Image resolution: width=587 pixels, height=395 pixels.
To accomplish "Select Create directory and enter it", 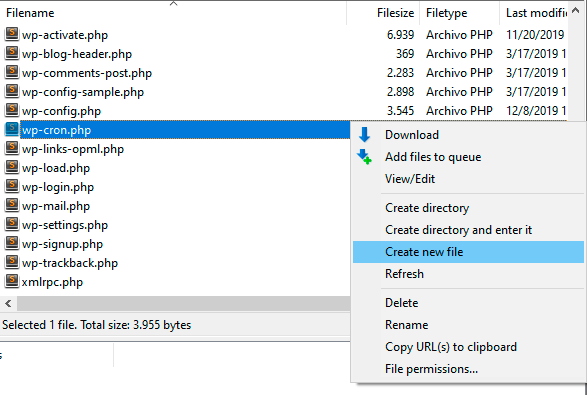I will coord(468,230).
